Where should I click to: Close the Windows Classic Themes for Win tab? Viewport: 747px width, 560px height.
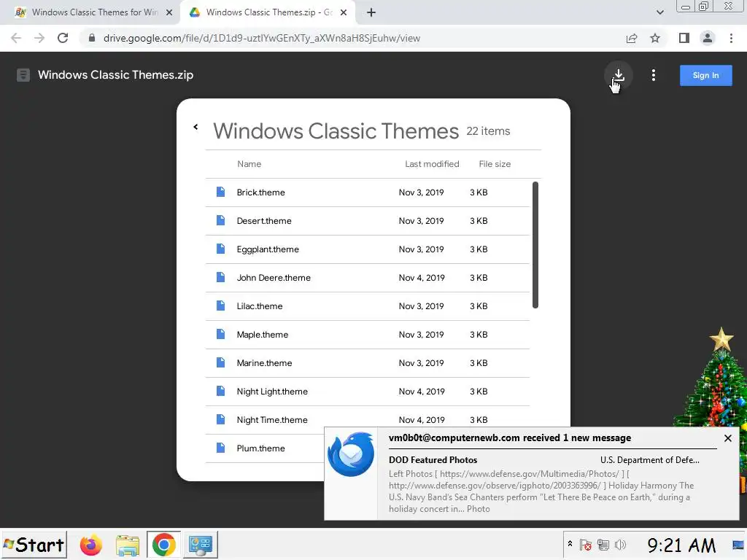click(x=169, y=12)
